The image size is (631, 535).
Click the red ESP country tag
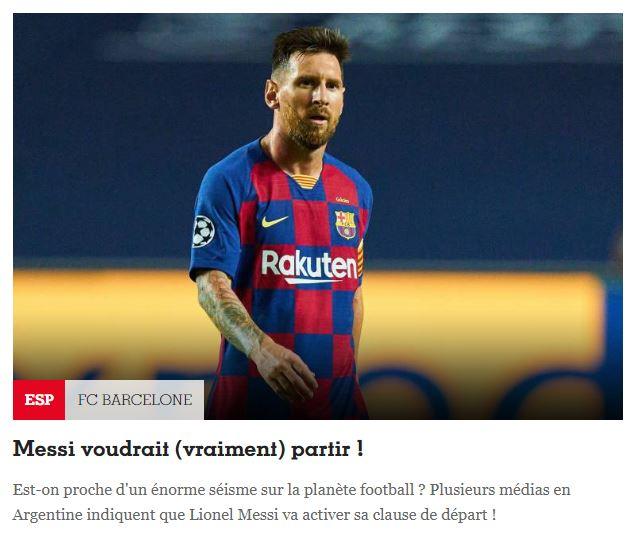39,400
